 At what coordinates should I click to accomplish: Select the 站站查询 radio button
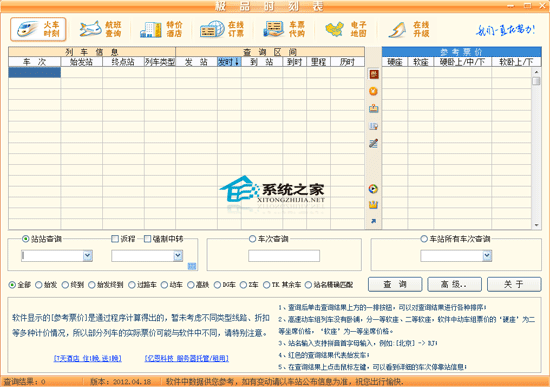(x=25, y=239)
